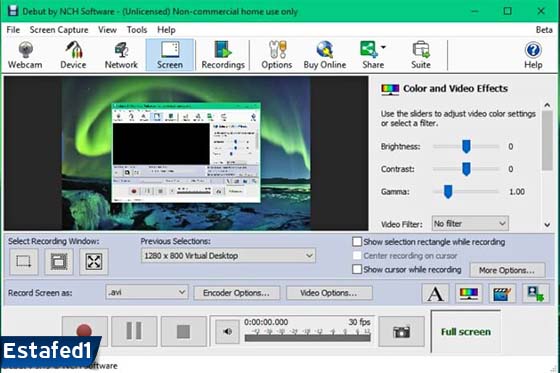Click the Encoder Options button
560x373 pixels.
tap(236, 293)
